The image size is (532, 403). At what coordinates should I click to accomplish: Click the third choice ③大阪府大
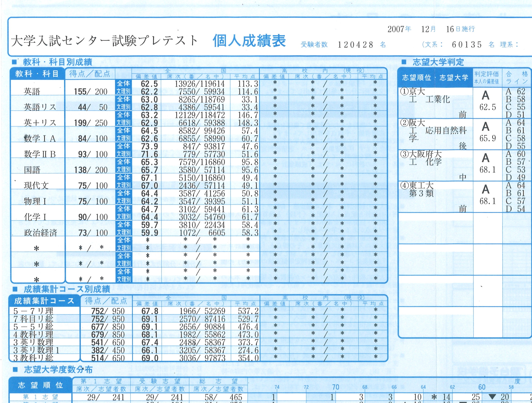[x=421, y=154]
